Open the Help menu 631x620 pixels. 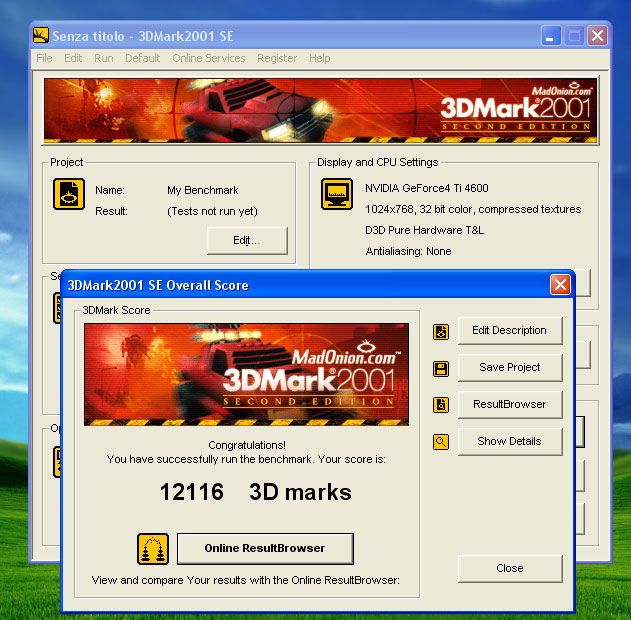(x=319, y=58)
